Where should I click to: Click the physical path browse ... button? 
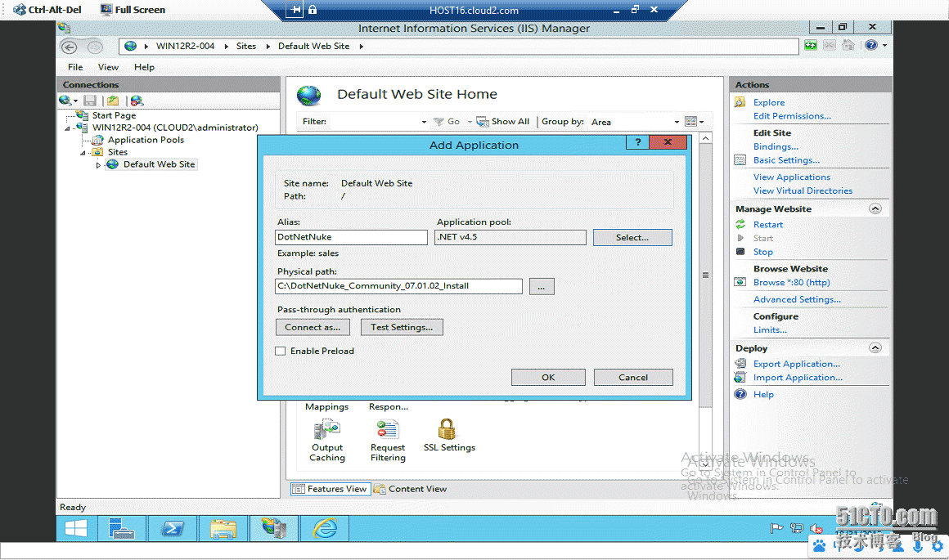click(x=542, y=287)
